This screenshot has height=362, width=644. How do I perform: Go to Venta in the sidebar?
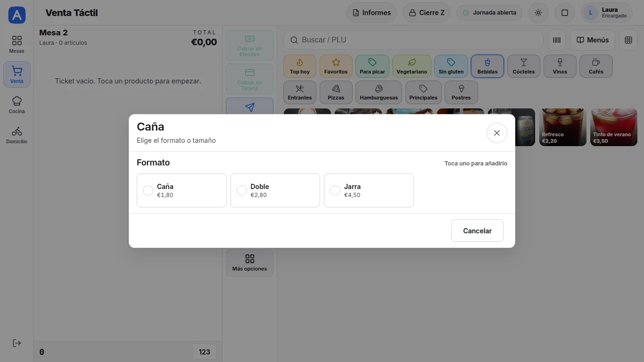point(17,74)
